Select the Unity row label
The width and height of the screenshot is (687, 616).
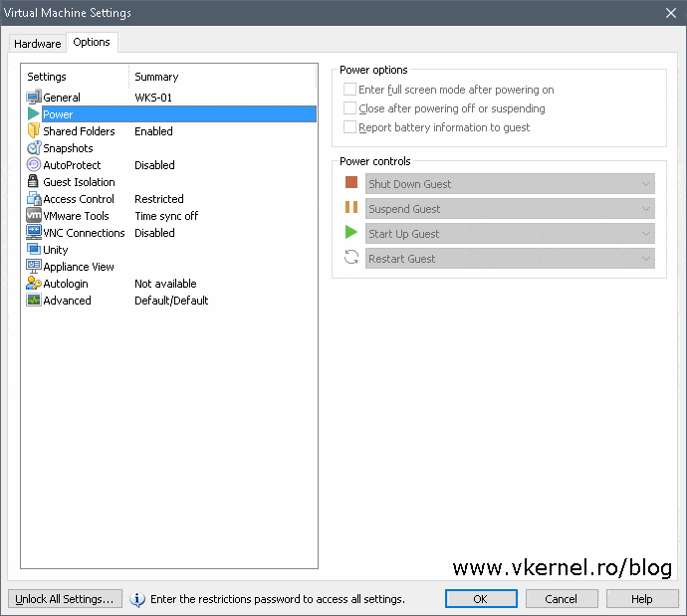click(x=55, y=250)
